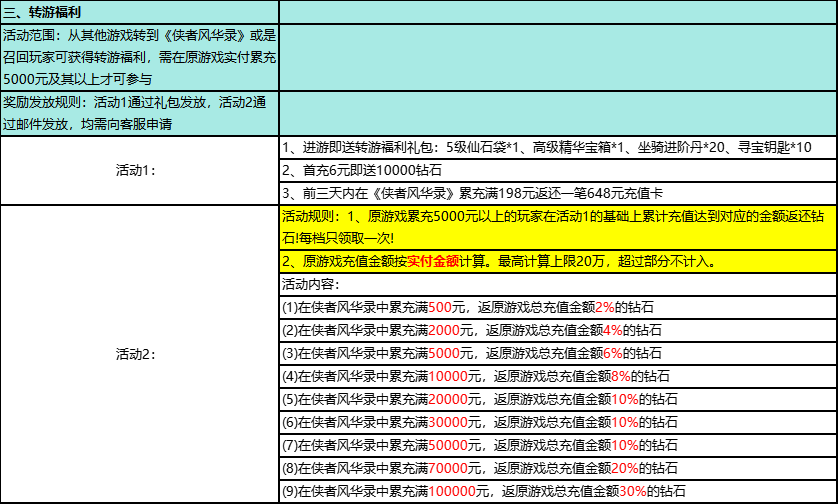Select the 累充满2000元 返4% row
Screen dimensions: 838x504
(x=556, y=329)
